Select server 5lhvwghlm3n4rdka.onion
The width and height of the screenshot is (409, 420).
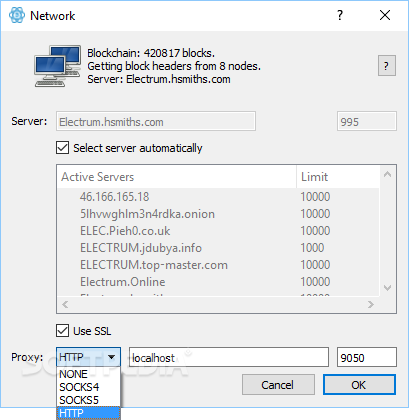[147, 214]
